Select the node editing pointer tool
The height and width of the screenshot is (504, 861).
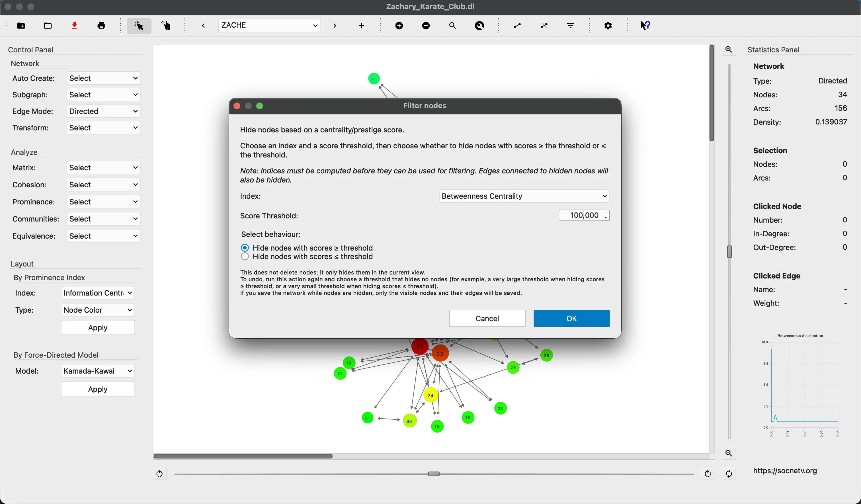139,26
